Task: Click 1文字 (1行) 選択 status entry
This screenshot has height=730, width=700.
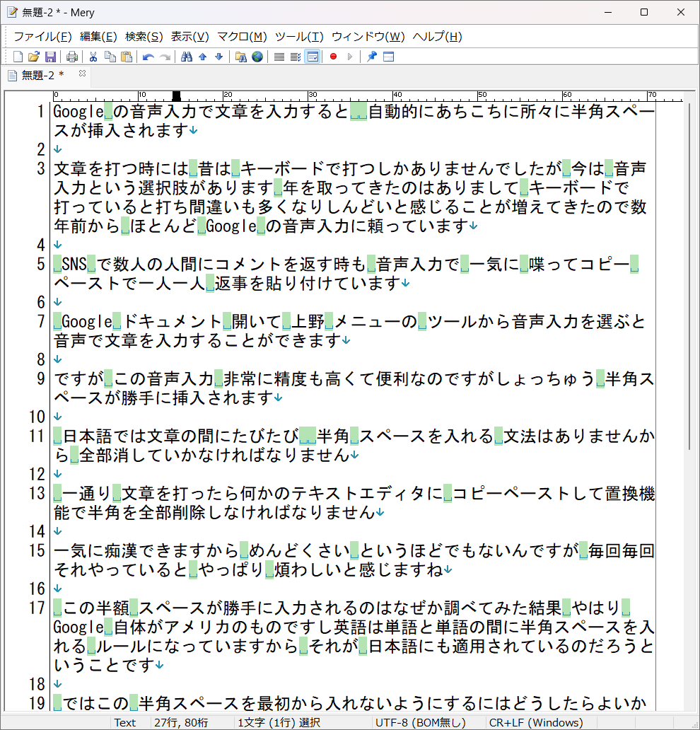Action: pyautogui.click(x=279, y=722)
